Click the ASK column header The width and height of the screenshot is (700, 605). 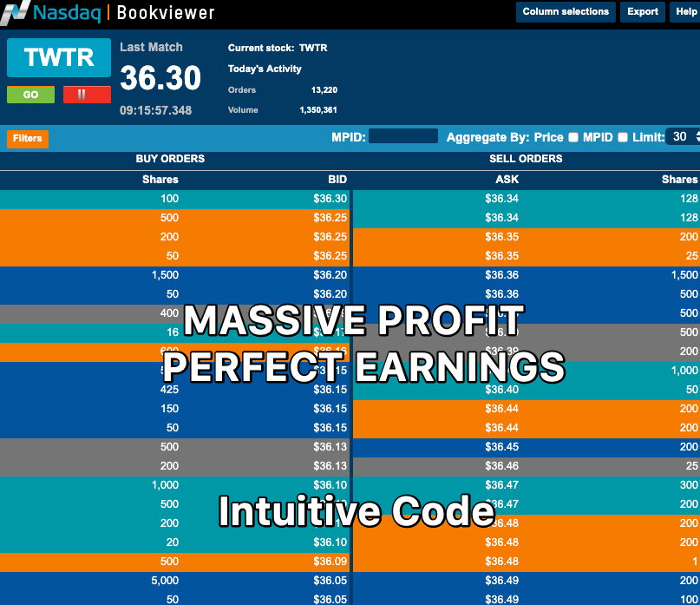click(507, 180)
